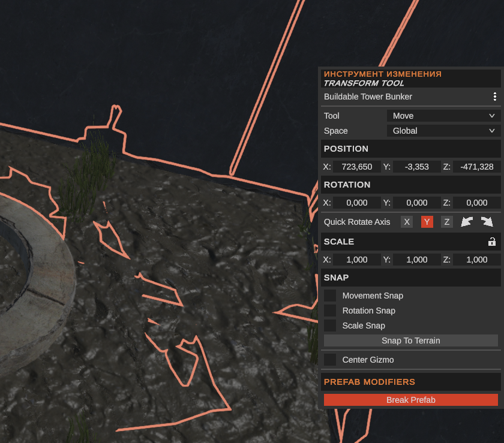Enable the Movement Snap checkbox
Viewport: 504px width, 443px height.
(330, 296)
